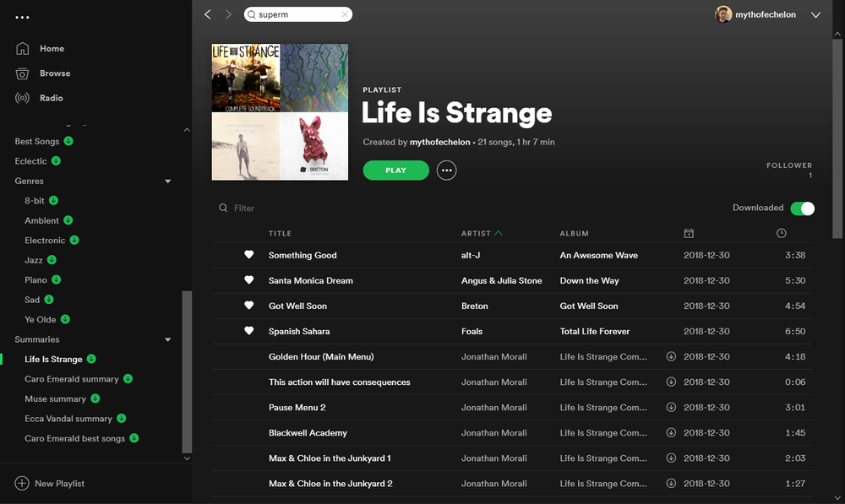Open Eclectic playlist
The height and width of the screenshot is (504, 845).
[30, 161]
